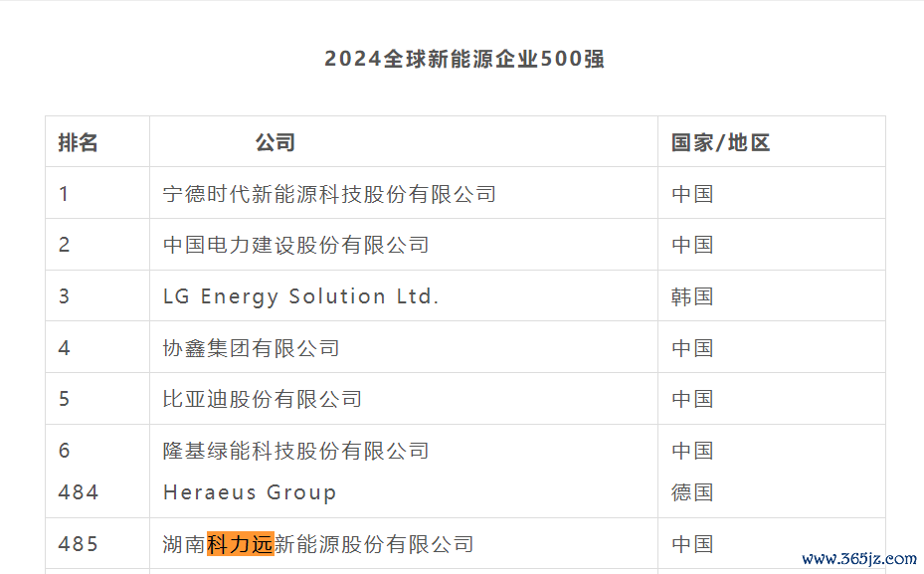Click rank number 1 cell
The height and width of the screenshot is (574, 924).
64,194
